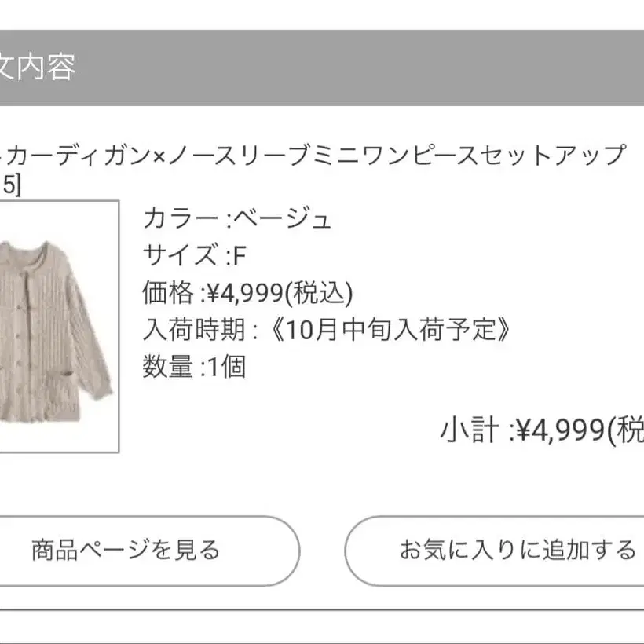Click the 数量 label
Image resolution: width=644 pixels, height=644 pixels.
click(168, 368)
